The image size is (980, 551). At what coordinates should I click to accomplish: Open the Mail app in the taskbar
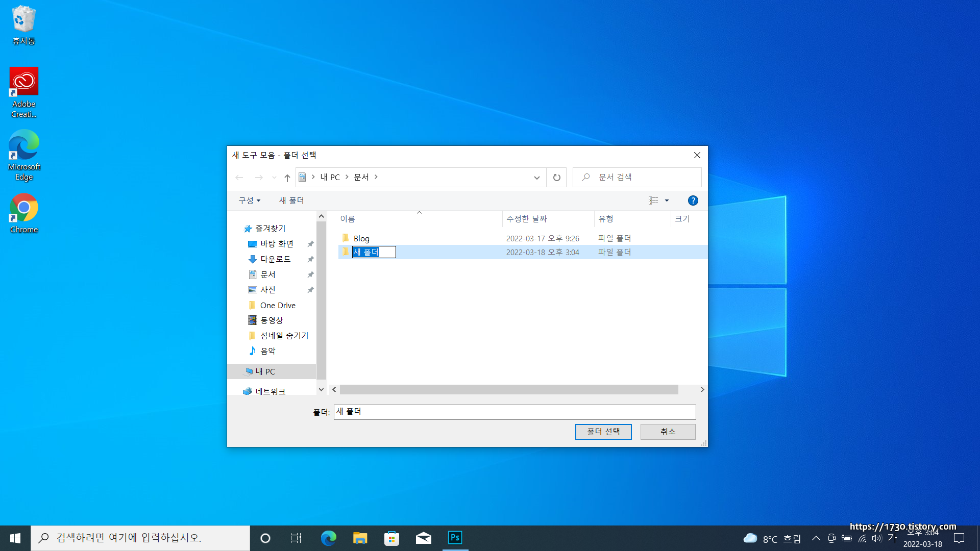tap(423, 538)
